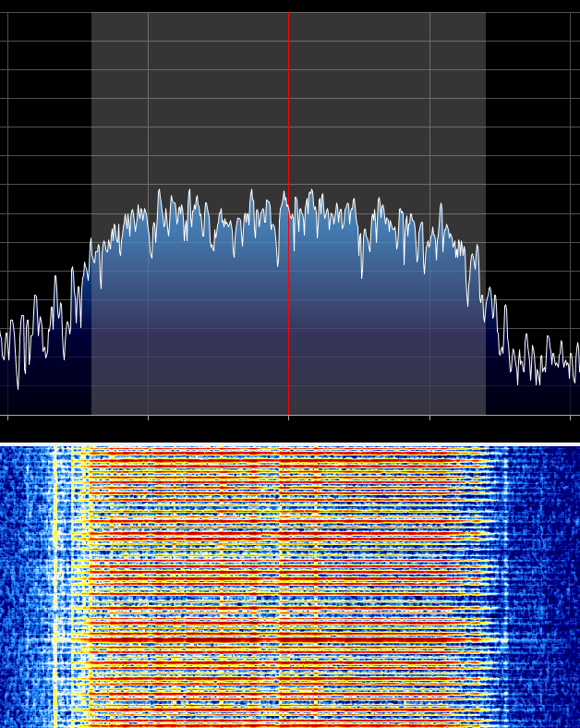Grab the right edge of the gray passband
Screen dimensions: 580x728
(485, 139)
